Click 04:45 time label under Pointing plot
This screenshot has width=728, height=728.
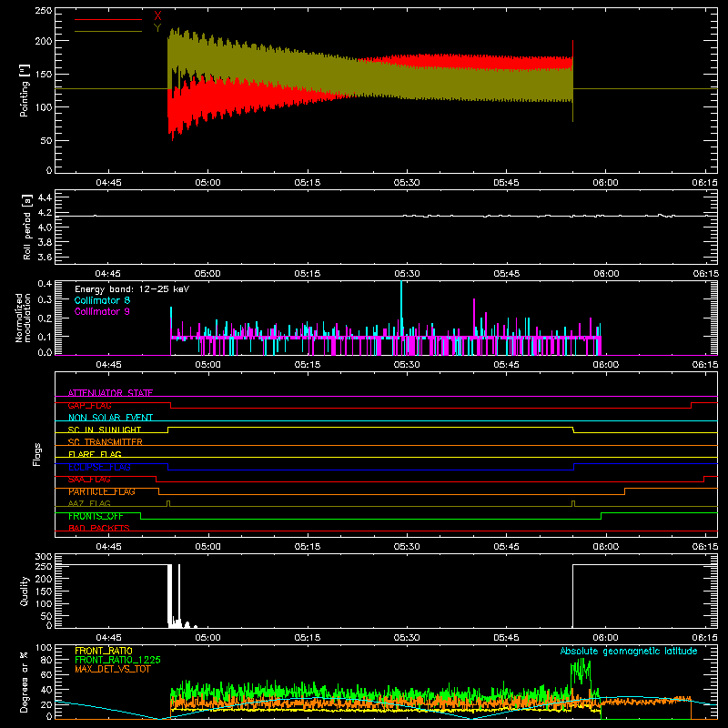pos(108,183)
